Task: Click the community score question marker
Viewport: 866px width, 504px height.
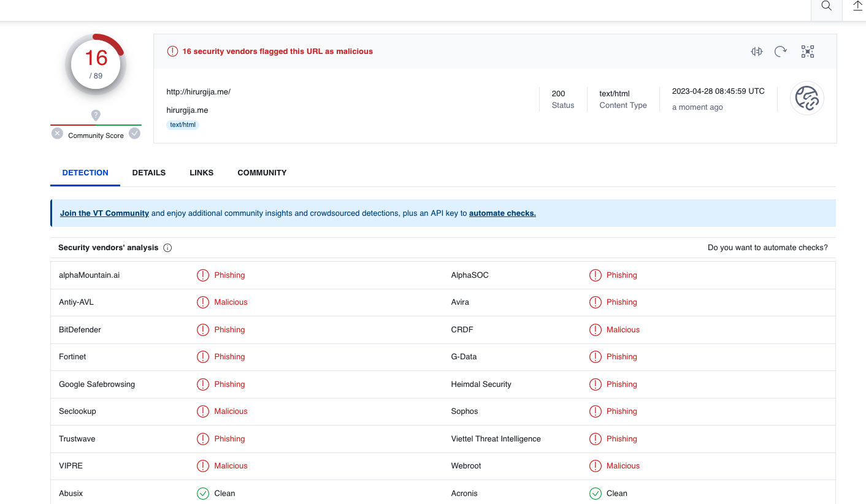Action: click(96, 115)
